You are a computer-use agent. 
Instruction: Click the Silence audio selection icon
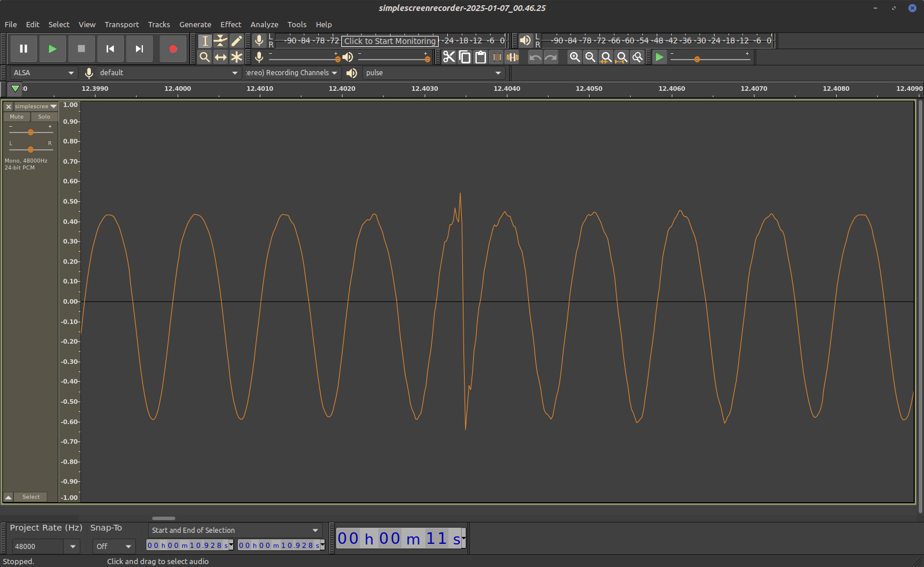512,57
